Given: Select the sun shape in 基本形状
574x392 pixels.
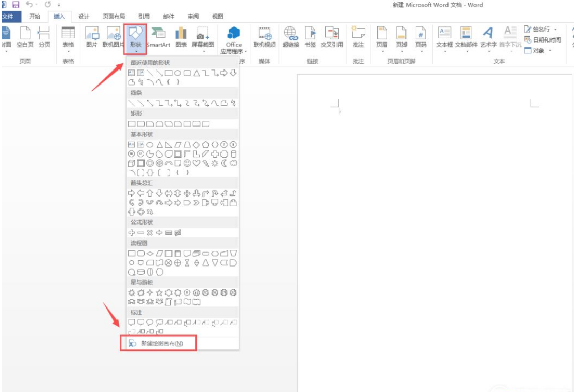Looking at the screenshot, I should coord(215,163).
